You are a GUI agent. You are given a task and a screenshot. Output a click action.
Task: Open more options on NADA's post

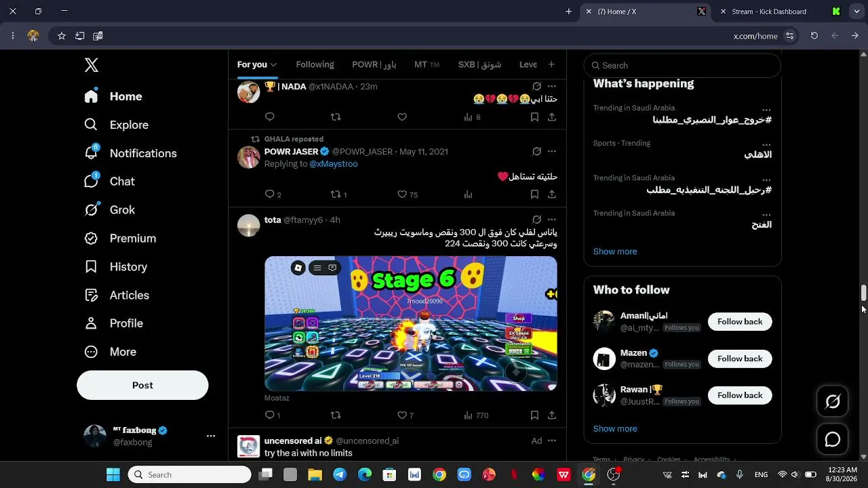click(552, 86)
